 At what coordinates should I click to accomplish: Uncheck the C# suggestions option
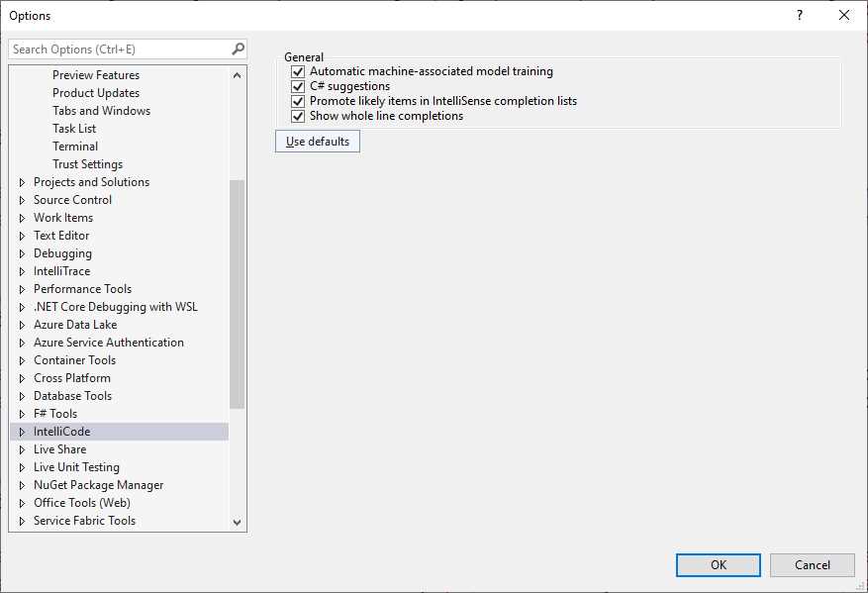pos(298,86)
